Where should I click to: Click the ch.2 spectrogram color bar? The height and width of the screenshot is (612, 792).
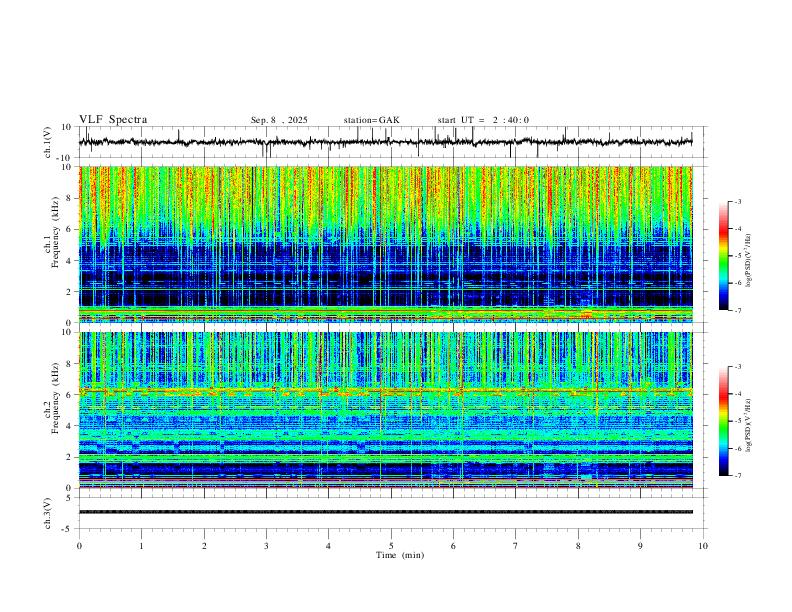(x=724, y=421)
